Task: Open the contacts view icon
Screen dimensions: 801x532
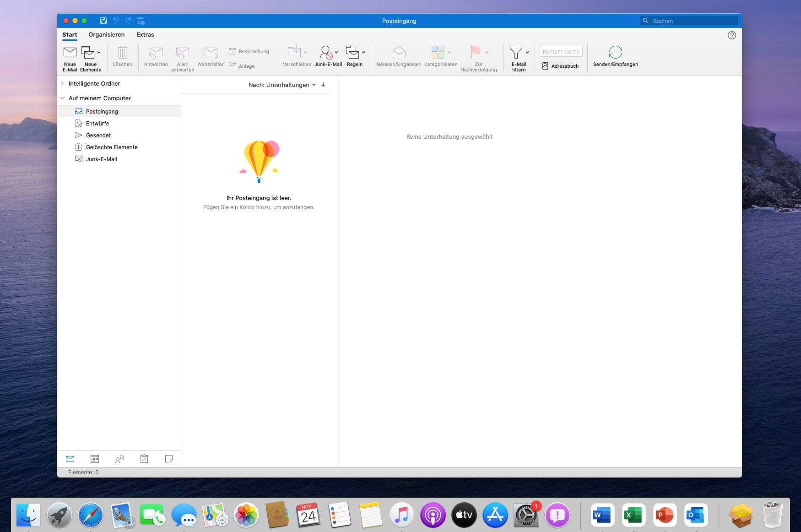Action: click(x=119, y=459)
